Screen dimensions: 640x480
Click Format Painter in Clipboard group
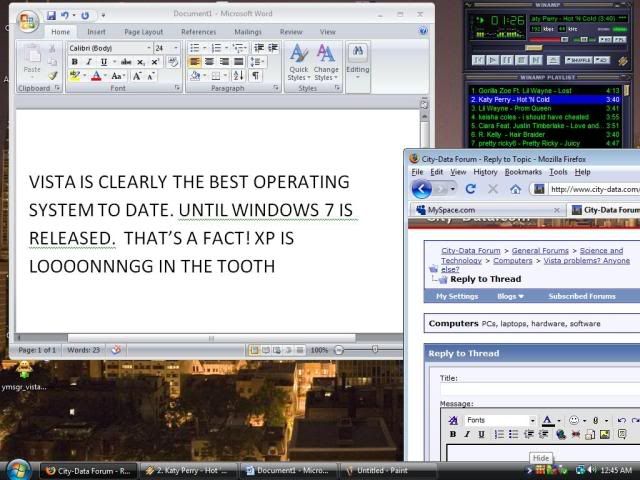(53, 76)
